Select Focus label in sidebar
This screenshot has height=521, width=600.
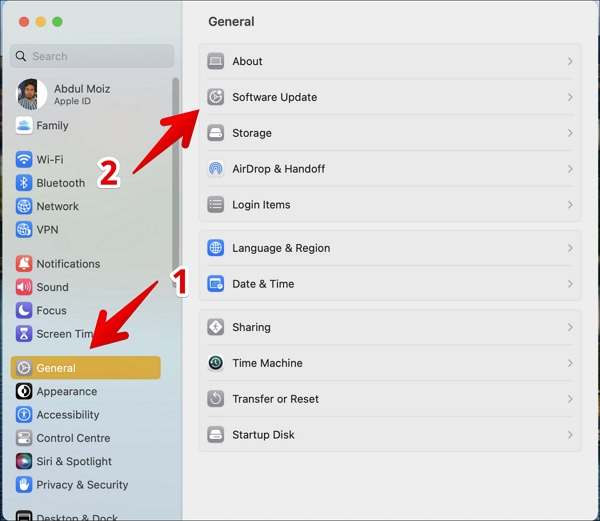[51, 310]
